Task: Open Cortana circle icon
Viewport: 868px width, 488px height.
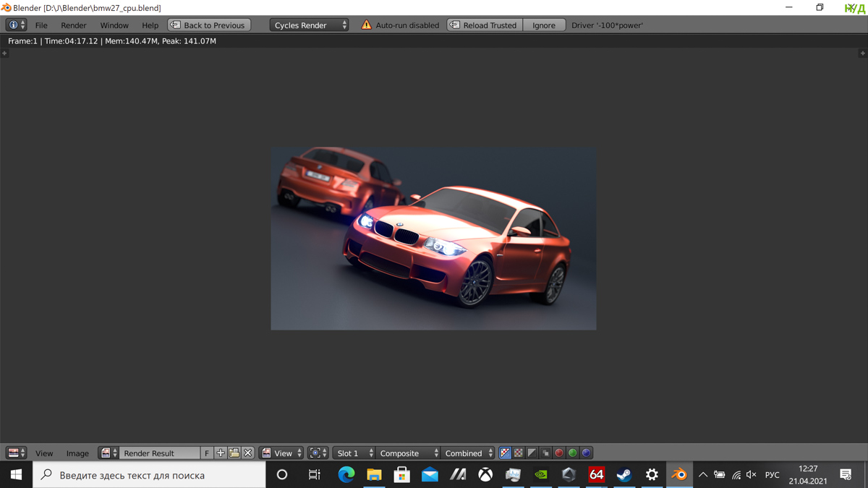Action: (282, 475)
